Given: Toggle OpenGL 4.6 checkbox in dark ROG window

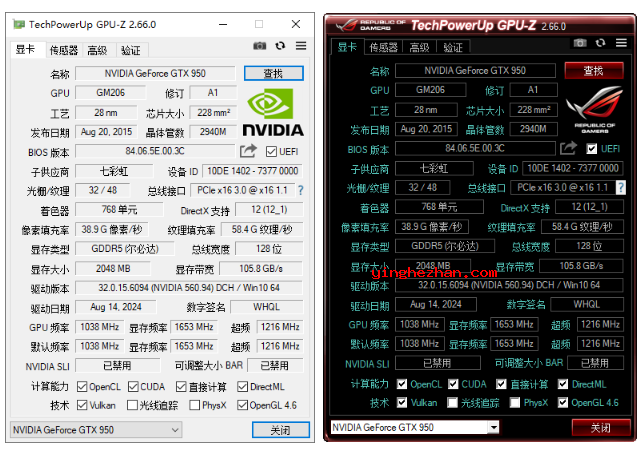Looking at the screenshot, I should point(563,402).
